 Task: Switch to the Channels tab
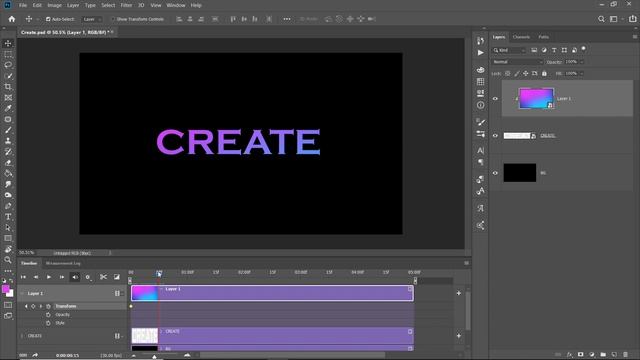pos(521,37)
